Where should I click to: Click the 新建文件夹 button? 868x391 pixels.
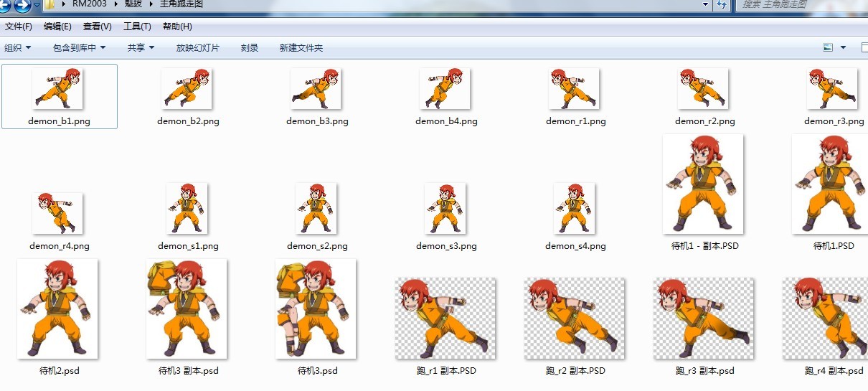pyautogui.click(x=301, y=48)
